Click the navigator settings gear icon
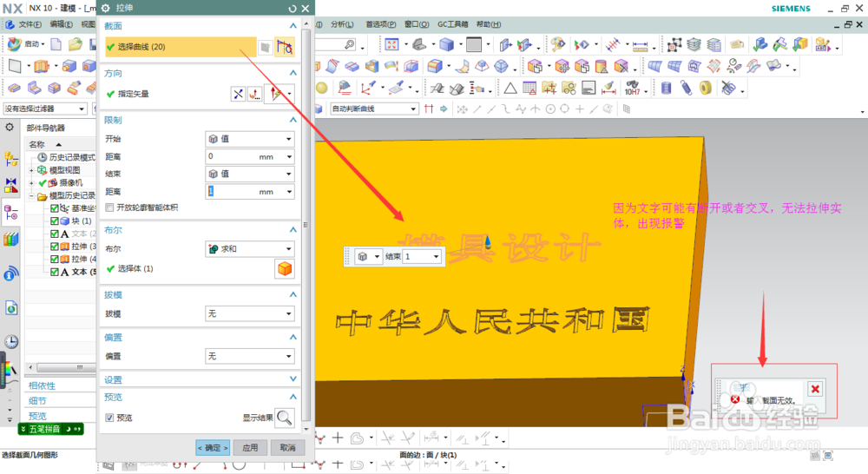 coord(10,128)
